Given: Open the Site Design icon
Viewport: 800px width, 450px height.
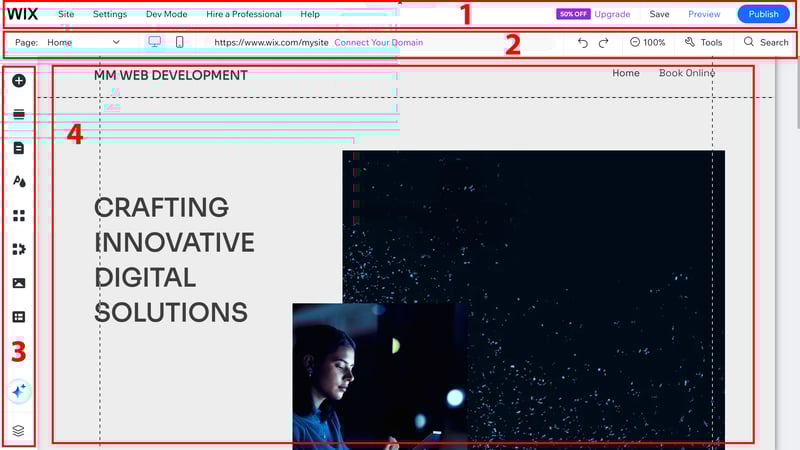Looking at the screenshot, I should tap(19, 181).
